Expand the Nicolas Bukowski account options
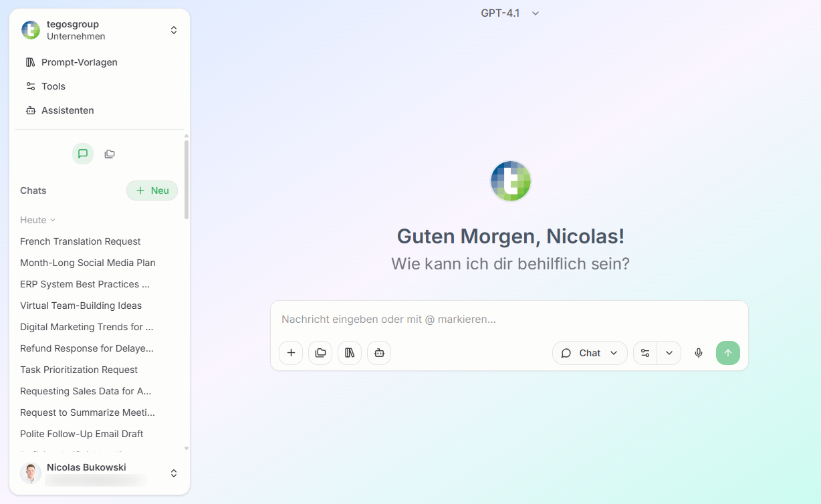The width and height of the screenshot is (821, 504). (173, 473)
